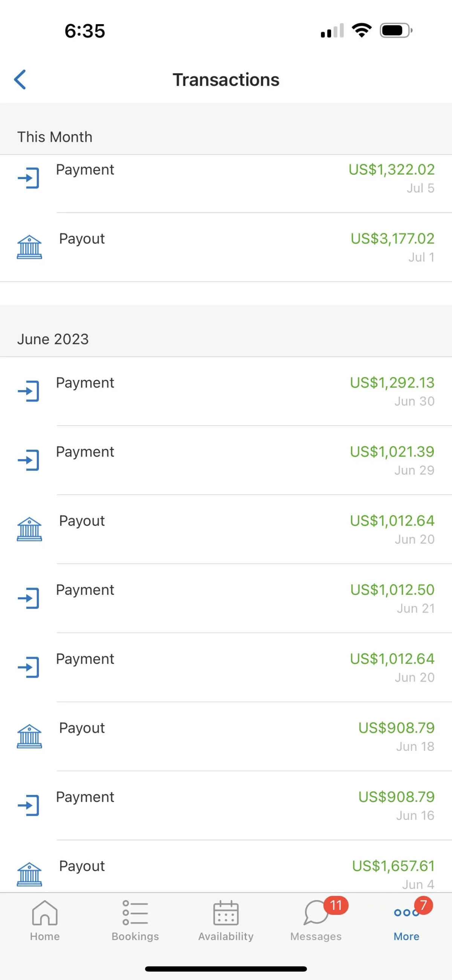Tap the blue back arrow
Viewport: 452px width, 980px height.
point(20,80)
